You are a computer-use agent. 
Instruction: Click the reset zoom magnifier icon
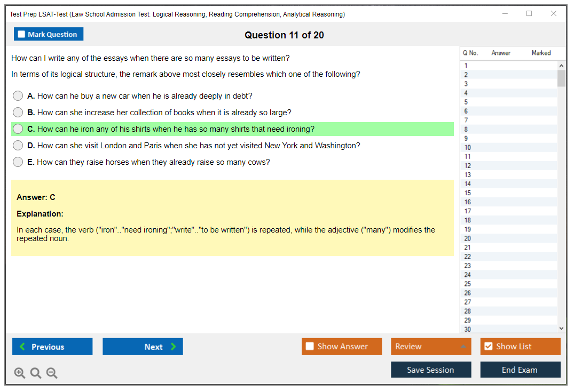tap(36, 373)
